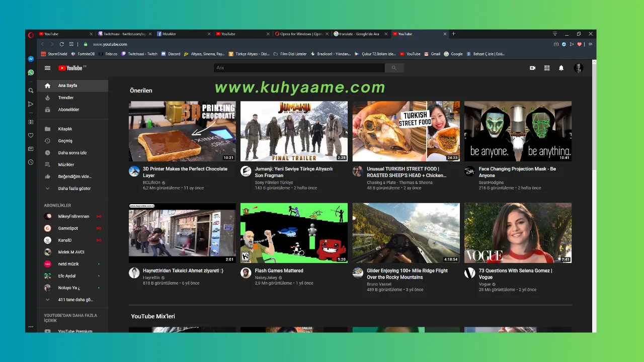Open Kitaplık in sidebar
The height and width of the screenshot is (362, 644).
72,129
